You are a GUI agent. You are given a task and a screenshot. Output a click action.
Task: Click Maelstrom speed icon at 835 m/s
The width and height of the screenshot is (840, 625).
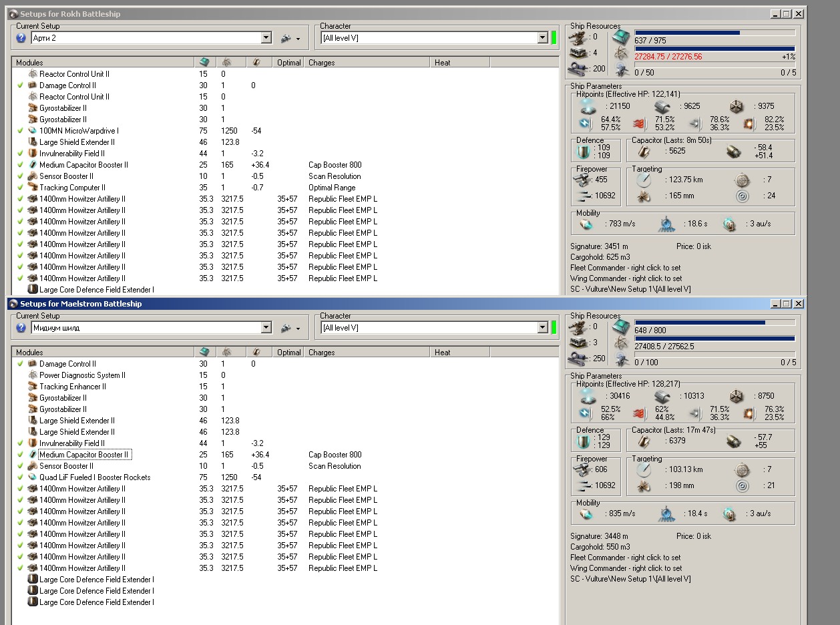point(586,513)
